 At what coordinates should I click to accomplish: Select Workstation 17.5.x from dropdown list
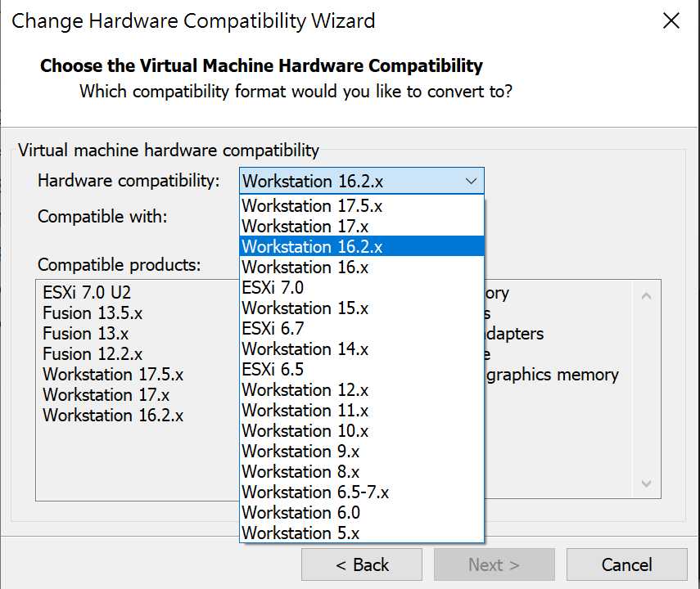[x=362, y=205]
